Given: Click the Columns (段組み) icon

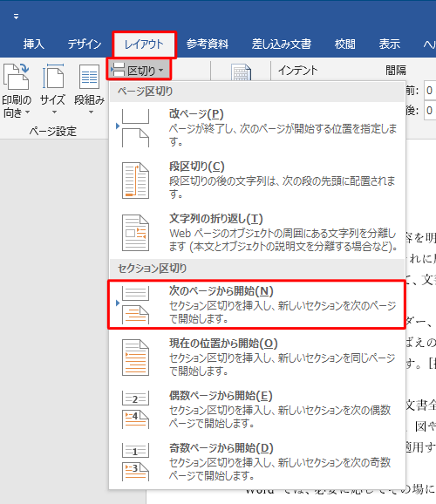Looking at the screenshot, I should click(90, 77).
